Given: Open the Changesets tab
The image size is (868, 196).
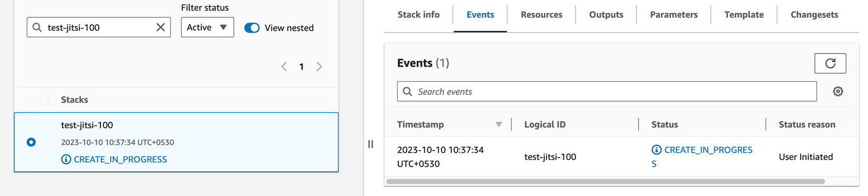Looking at the screenshot, I should coord(814,15).
